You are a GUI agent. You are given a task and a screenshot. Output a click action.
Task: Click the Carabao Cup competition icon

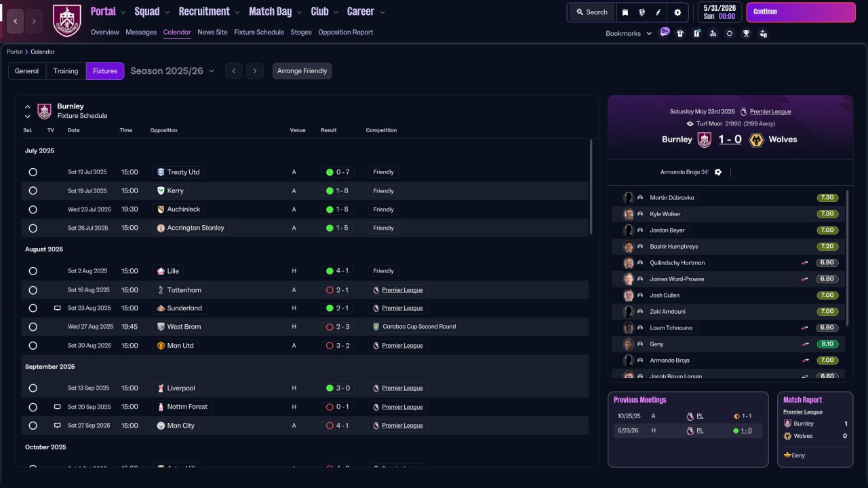(376, 327)
